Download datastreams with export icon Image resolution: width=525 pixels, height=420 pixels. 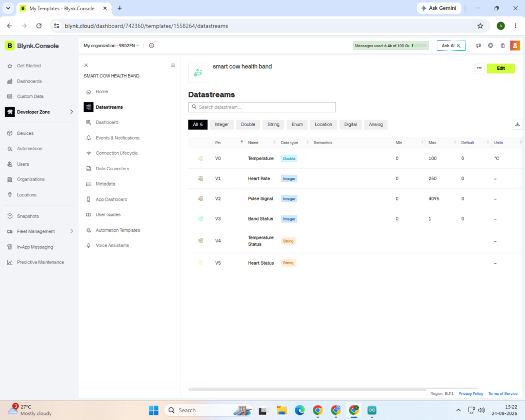(517, 125)
